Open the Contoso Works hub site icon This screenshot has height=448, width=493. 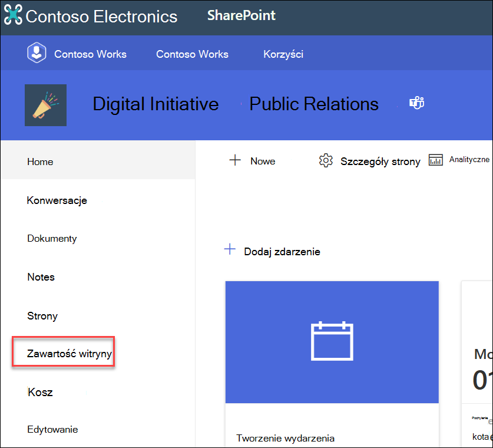coord(37,52)
